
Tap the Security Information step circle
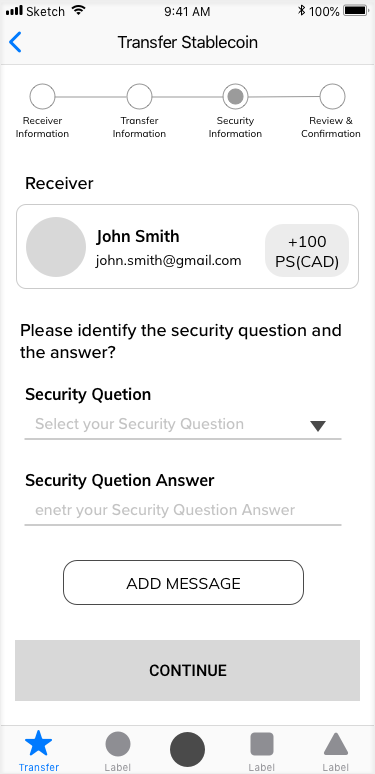[235, 96]
